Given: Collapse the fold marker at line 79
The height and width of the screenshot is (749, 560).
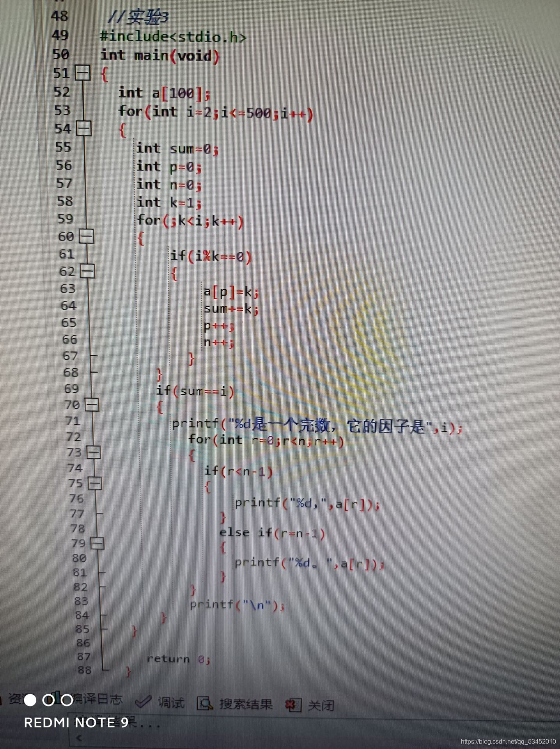Looking at the screenshot, I should point(97,543).
